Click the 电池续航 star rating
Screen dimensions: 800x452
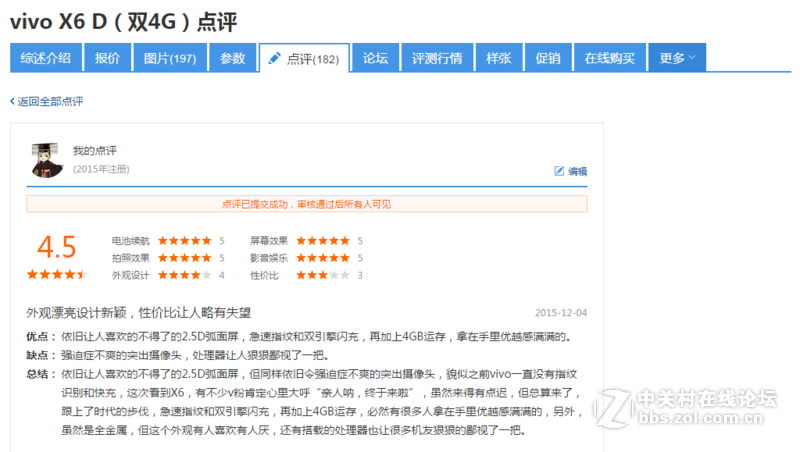[185, 241]
